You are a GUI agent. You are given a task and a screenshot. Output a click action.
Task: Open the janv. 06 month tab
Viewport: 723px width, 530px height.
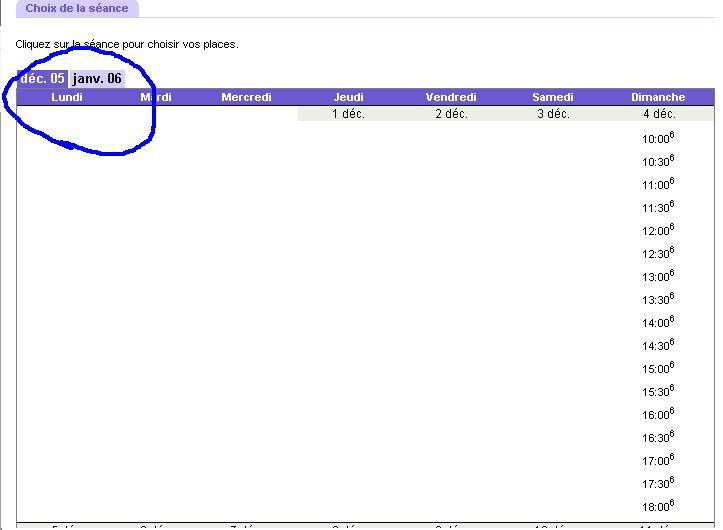pos(97,78)
